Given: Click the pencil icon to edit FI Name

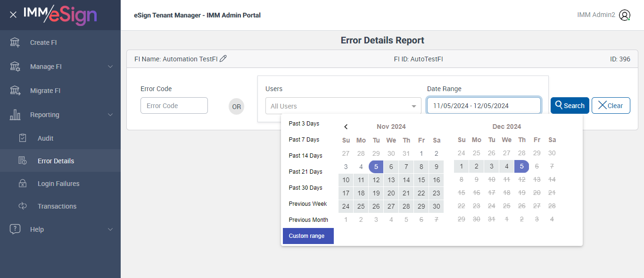Looking at the screenshot, I should 223,59.
